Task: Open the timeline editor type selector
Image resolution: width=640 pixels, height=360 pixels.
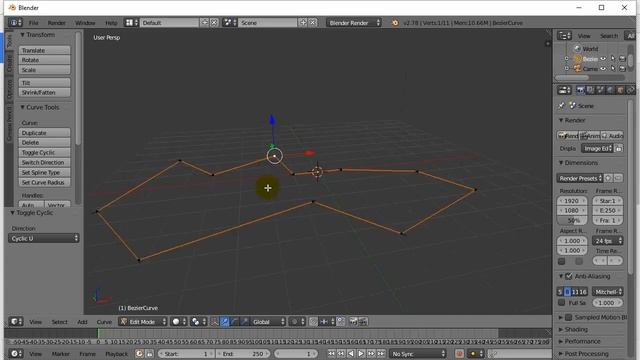Action: 16,353
